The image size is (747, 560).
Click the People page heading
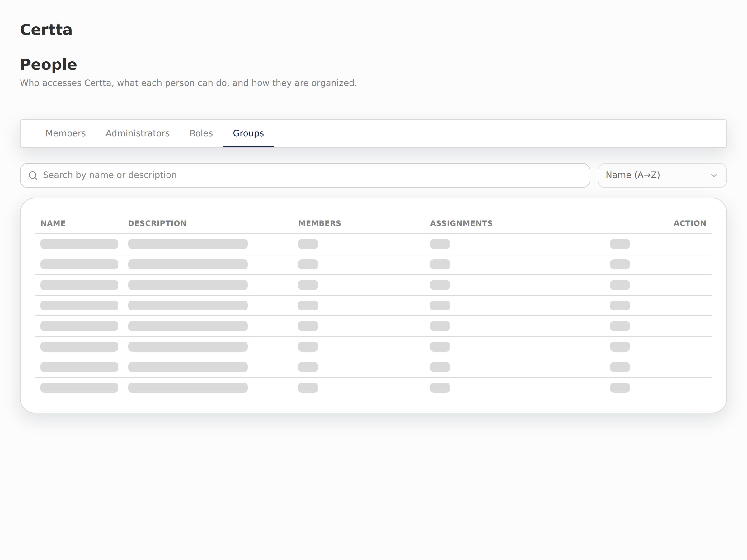pos(49,64)
